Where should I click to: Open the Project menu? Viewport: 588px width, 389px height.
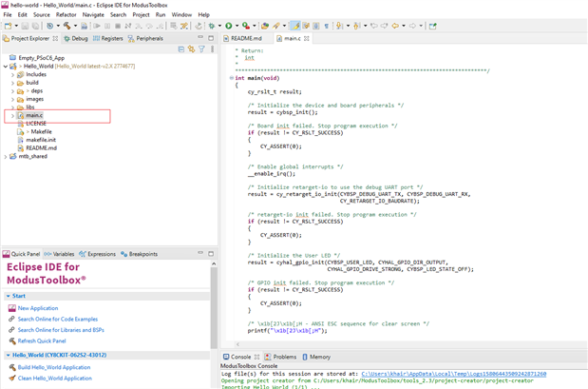[x=141, y=14]
